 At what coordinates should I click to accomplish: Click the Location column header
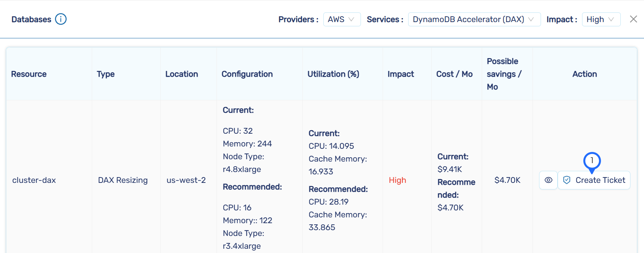182,74
